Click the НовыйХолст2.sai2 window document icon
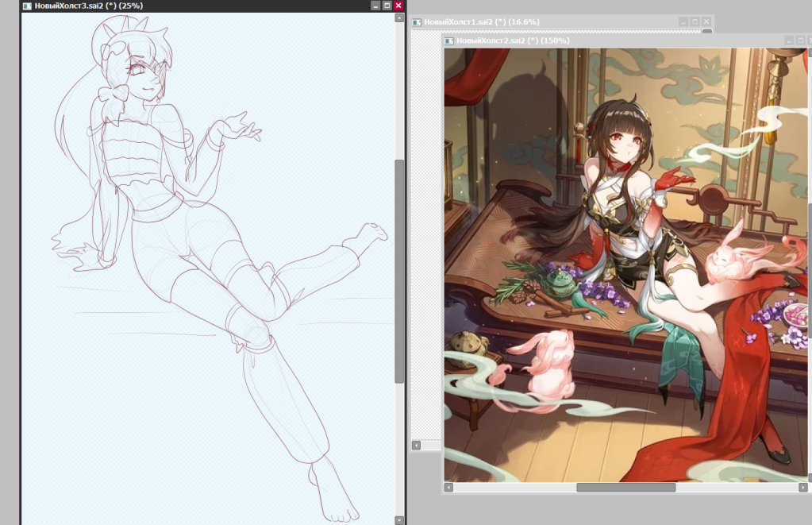This screenshot has height=525, width=812. click(449, 41)
